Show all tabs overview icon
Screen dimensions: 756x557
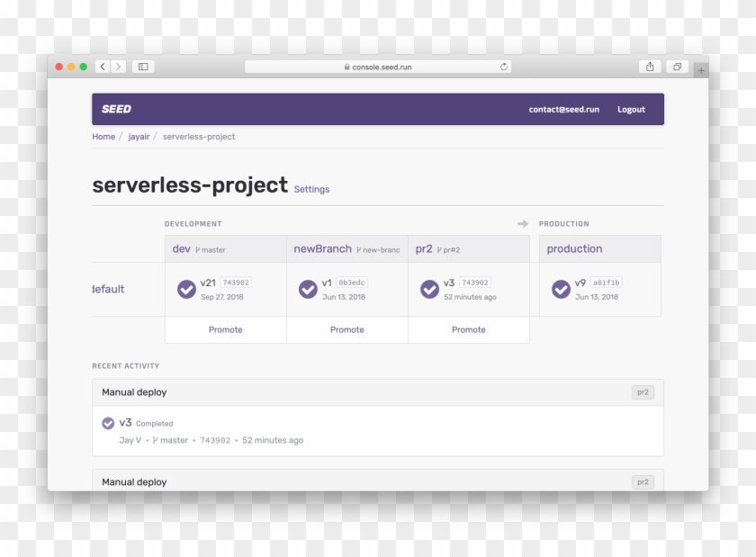click(x=677, y=67)
